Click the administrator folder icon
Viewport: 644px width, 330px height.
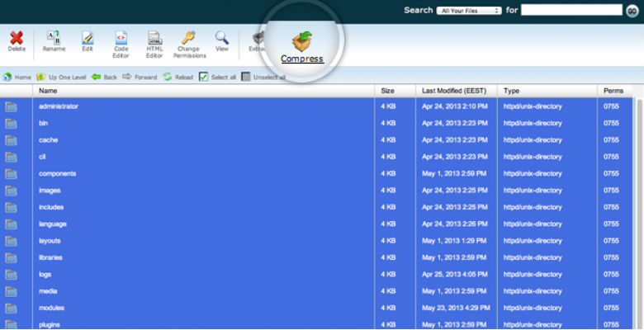click(x=11, y=106)
